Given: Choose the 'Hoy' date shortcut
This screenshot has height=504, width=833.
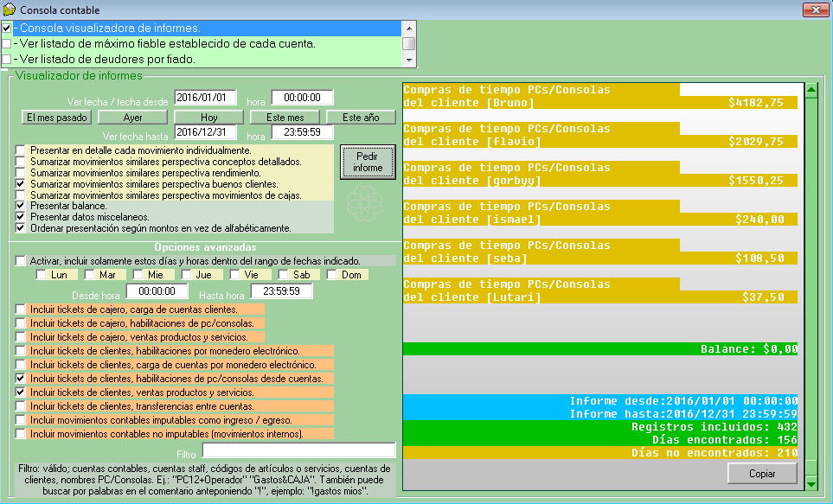Looking at the screenshot, I should pos(208,118).
